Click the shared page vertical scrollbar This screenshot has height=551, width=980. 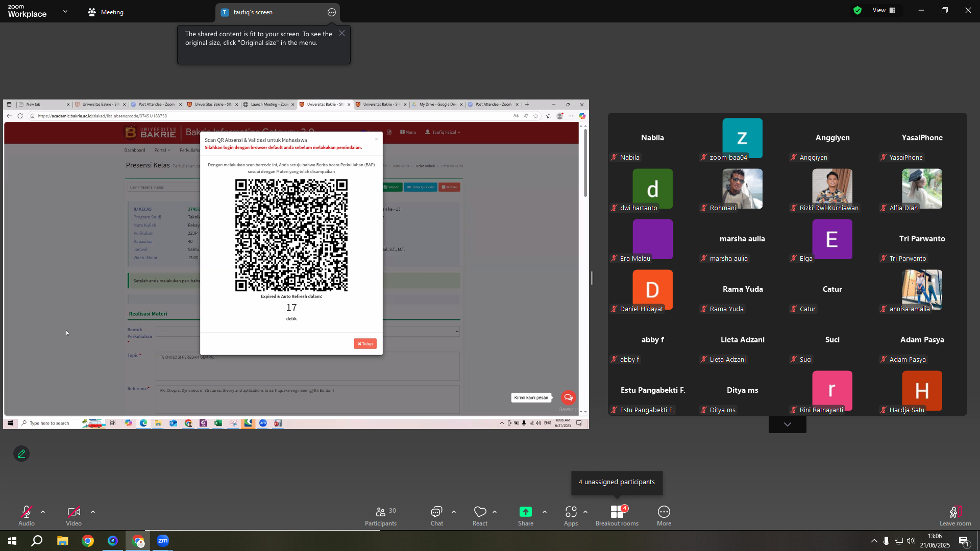585,163
